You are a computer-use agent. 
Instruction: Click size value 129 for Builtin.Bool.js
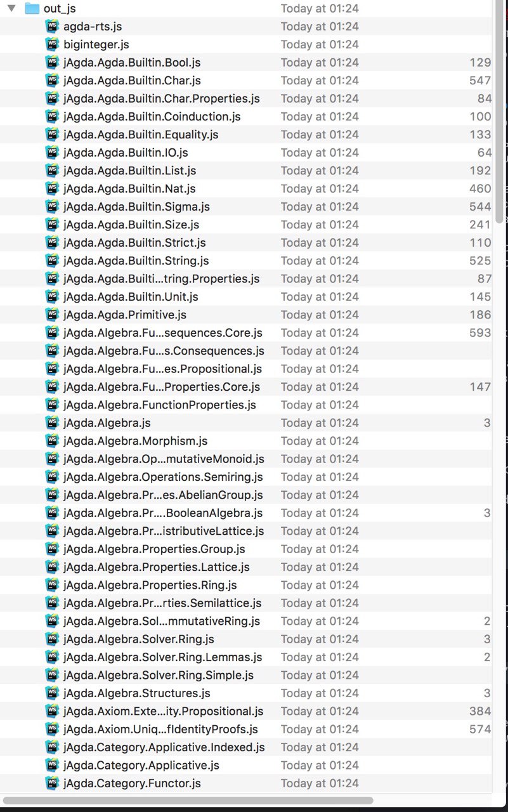480,62
